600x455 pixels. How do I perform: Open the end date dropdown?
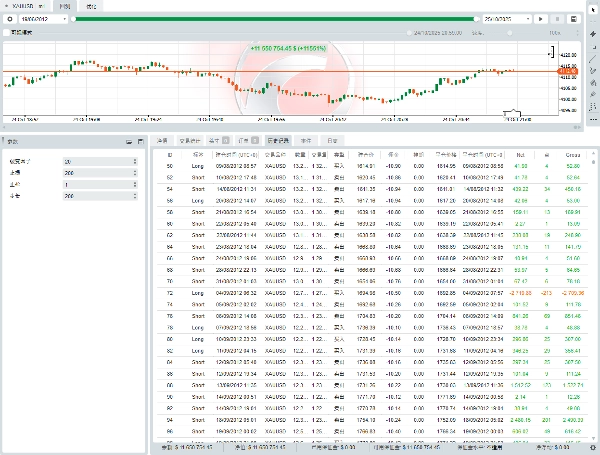coord(527,19)
